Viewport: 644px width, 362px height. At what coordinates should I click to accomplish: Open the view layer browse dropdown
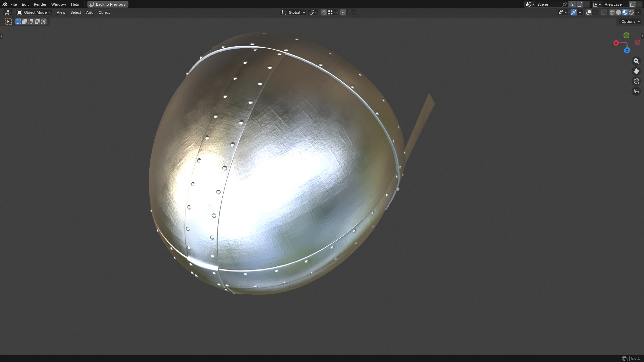click(x=597, y=4)
